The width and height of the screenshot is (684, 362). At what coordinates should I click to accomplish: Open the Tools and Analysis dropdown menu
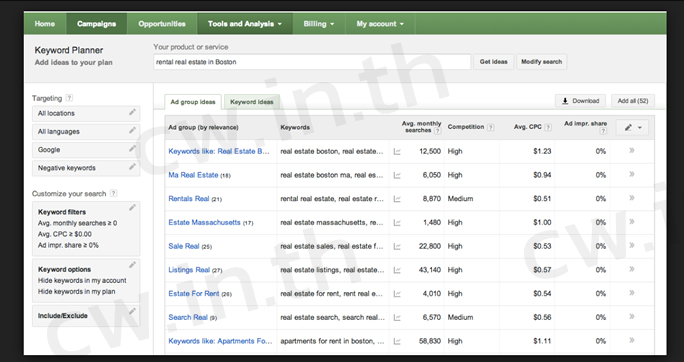point(245,24)
